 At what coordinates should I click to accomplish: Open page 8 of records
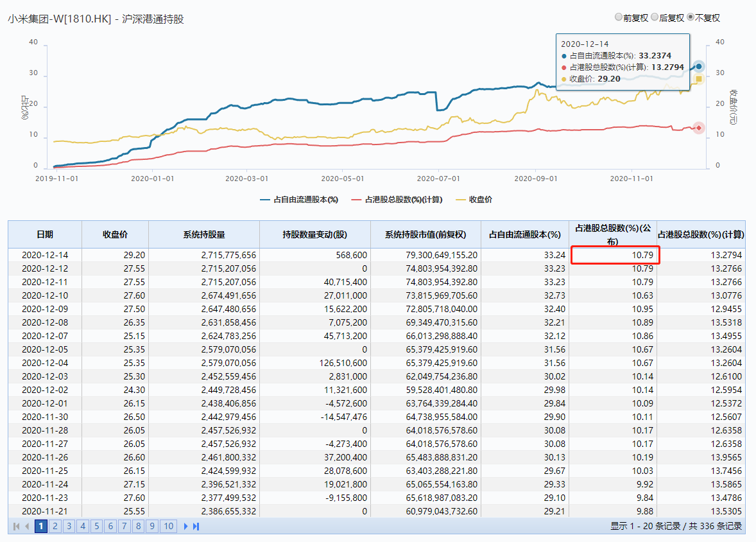139,526
